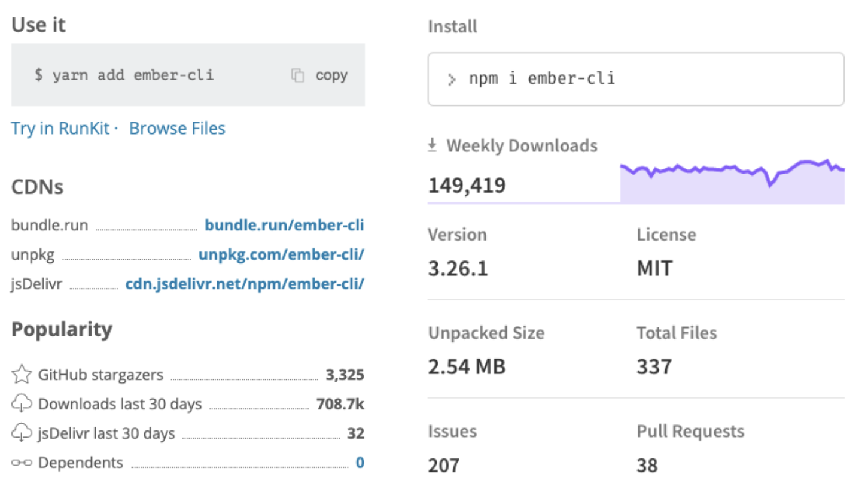Open the Browse Files link
This screenshot has height=495, width=868.
point(177,129)
